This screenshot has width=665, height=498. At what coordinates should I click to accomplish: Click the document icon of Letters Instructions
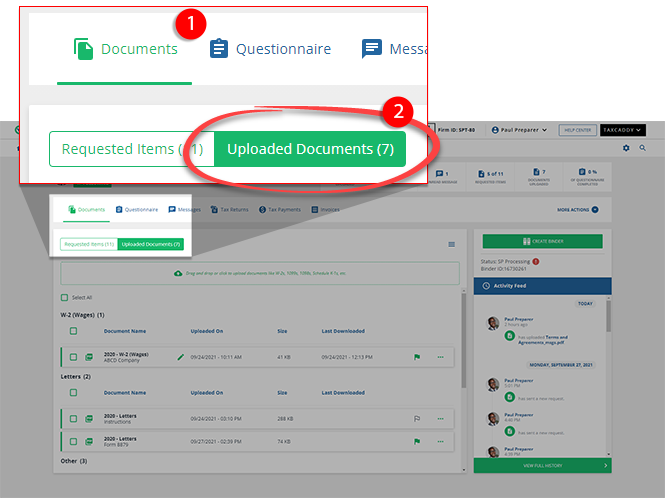(x=89, y=419)
